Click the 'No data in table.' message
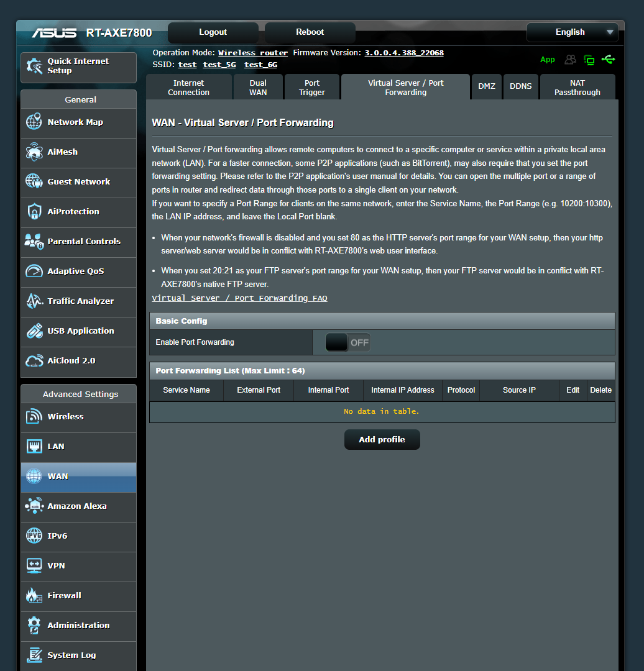 382,411
